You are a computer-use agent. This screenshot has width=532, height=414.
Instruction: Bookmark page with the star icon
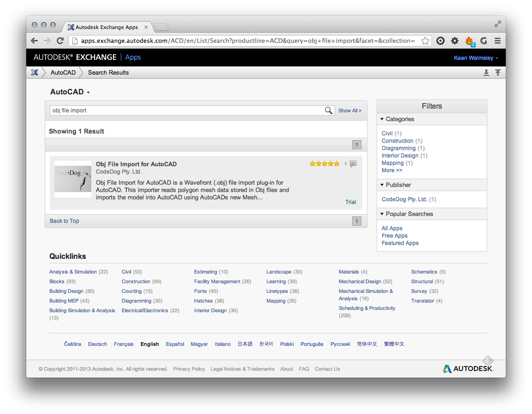[x=425, y=41]
